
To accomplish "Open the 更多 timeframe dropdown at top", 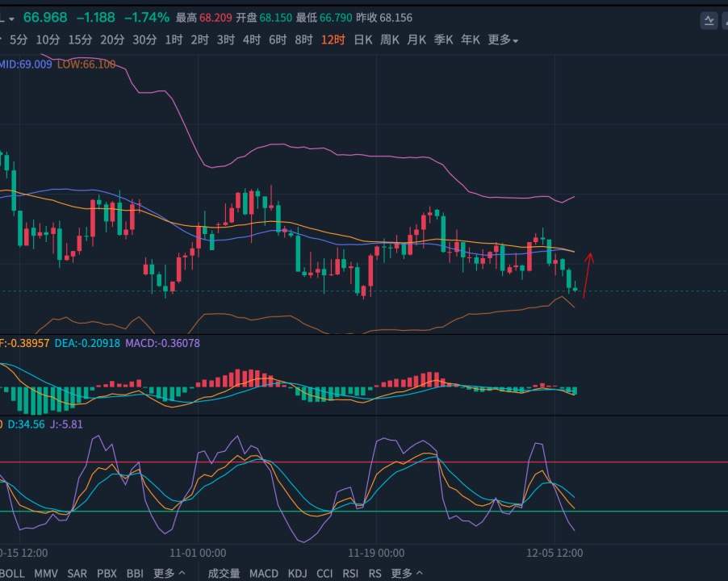I will pyautogui.click(x=503, y=40).
